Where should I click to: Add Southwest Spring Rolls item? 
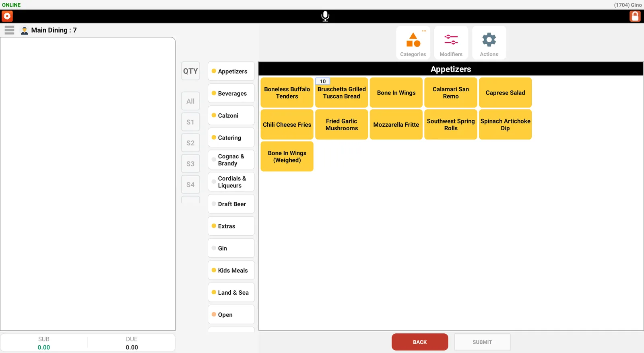click(451, 125)
